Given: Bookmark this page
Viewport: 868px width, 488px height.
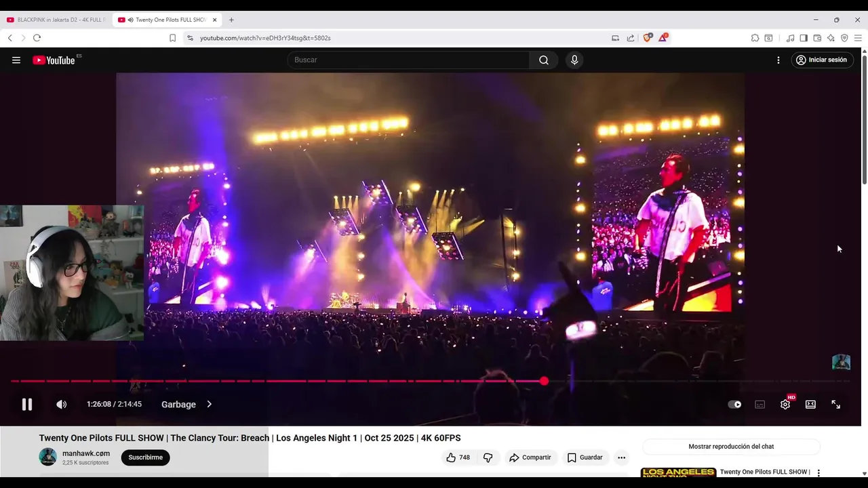Looking at the screenshot, I should pos(173,38).
